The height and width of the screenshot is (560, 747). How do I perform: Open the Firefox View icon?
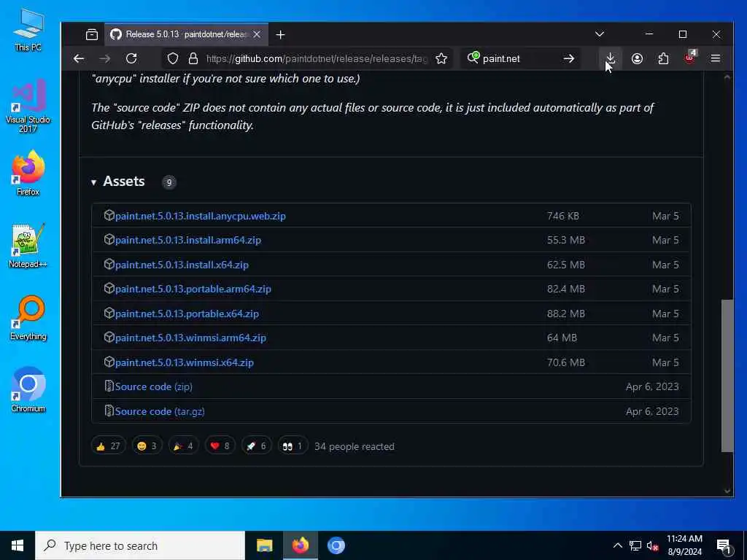92,34
